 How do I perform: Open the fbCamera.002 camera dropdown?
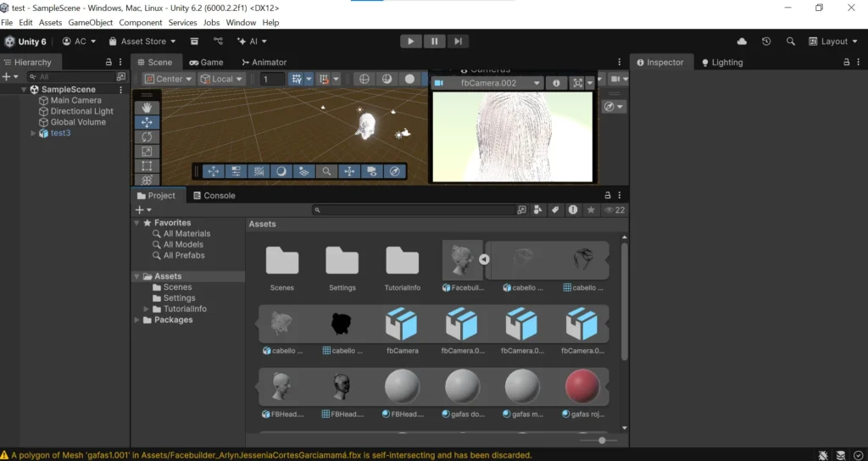(487, 83)
